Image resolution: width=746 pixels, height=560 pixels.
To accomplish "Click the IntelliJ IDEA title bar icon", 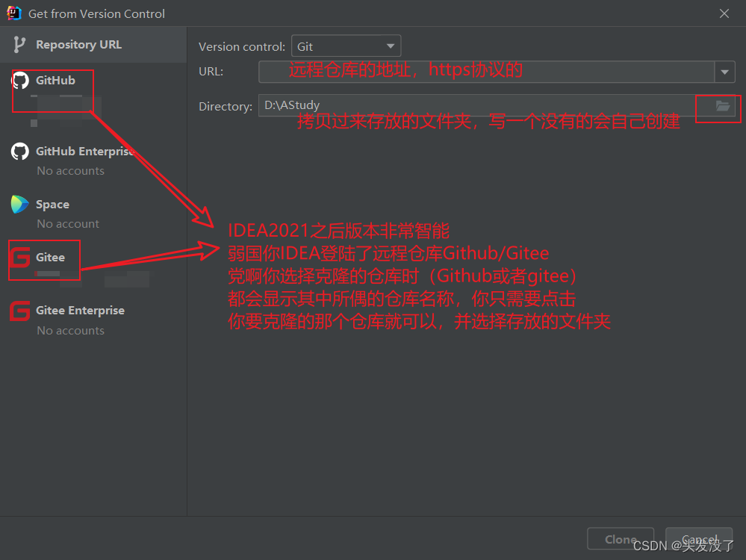I will 13,13.
